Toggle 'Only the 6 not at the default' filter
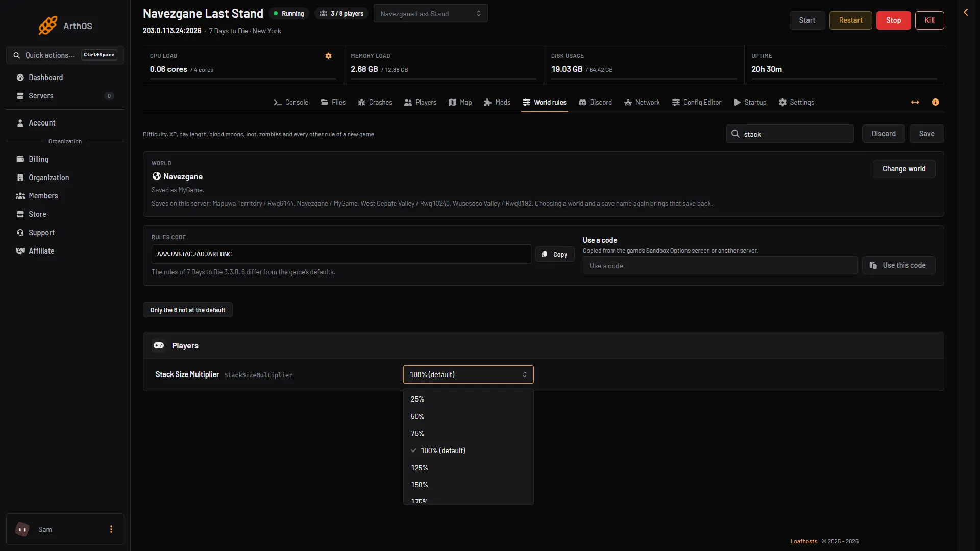Screen dimensions: 980x551 point(188,310)
